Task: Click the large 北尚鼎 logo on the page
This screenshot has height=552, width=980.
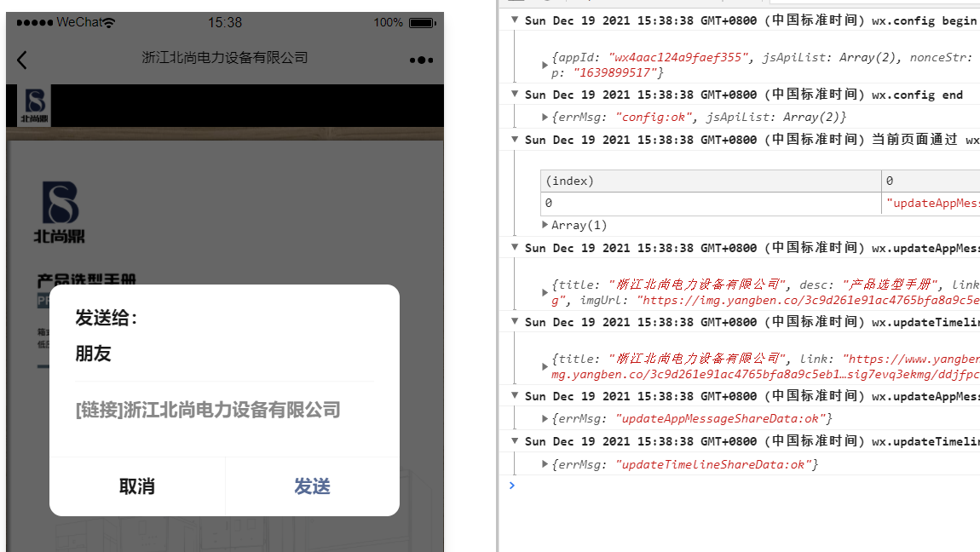Action: pyautogui.click(x=60, y=212)
